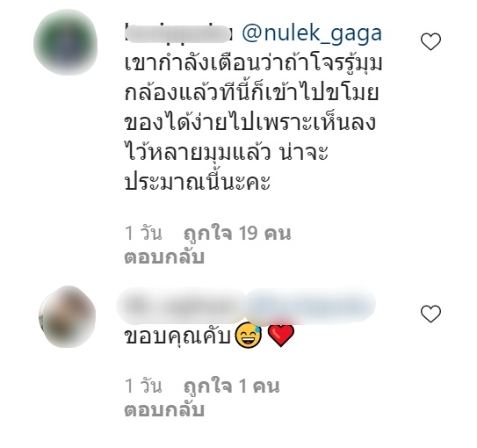The height and width of the screenshot is (448, 477).
Task: View the ถูกใจ 19 คน likes list
Action: 237,234
